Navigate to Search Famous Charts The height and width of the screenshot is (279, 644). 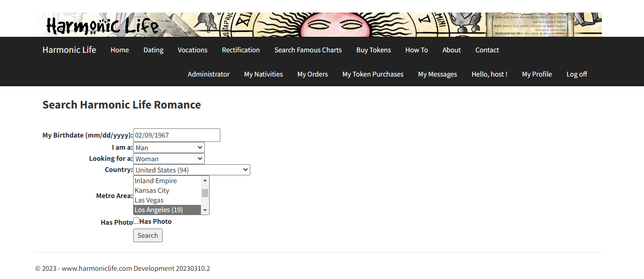(307, 50)
